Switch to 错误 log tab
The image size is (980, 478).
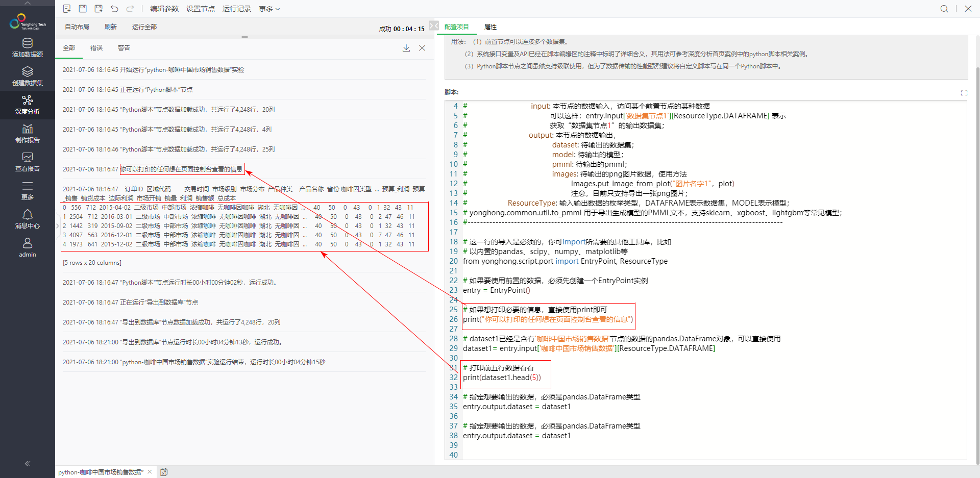tap(96, 48)
